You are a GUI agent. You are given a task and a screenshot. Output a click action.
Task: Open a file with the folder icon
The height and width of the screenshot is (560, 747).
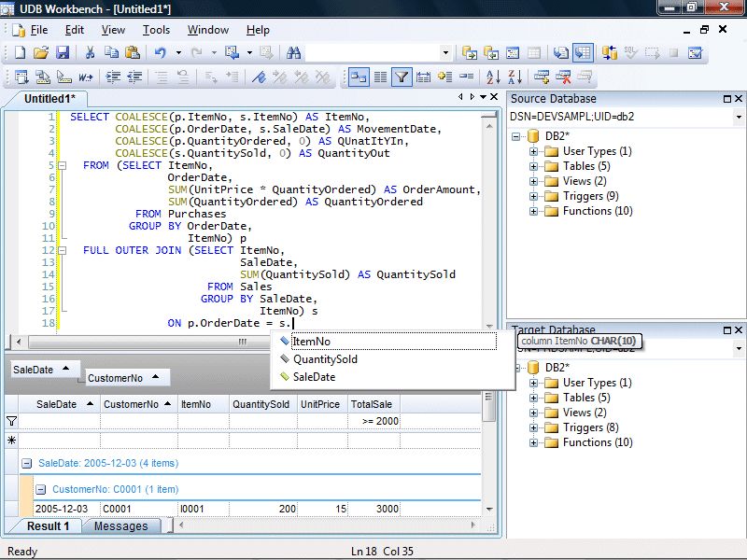pyautogui.click(x=41, y=53)
